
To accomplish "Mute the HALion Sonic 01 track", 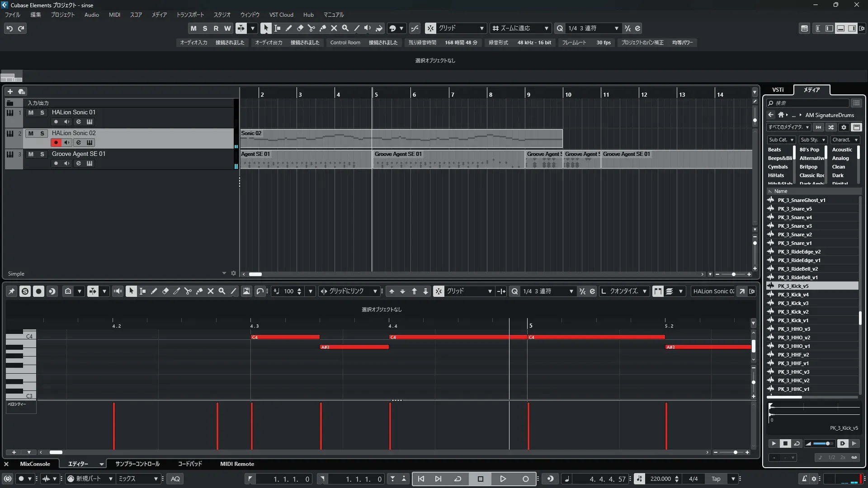I will [x=31, y=113].
